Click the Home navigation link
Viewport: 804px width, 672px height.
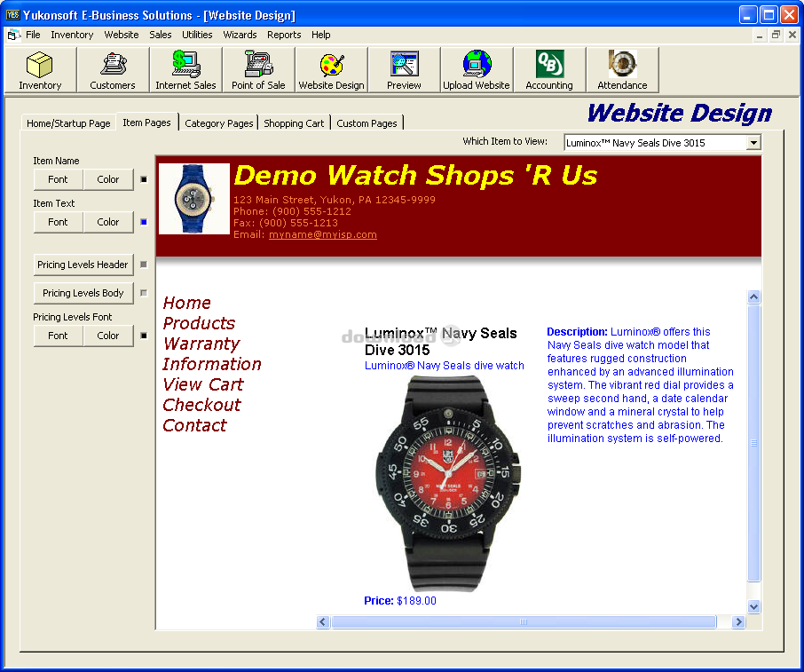coord(187,303)
